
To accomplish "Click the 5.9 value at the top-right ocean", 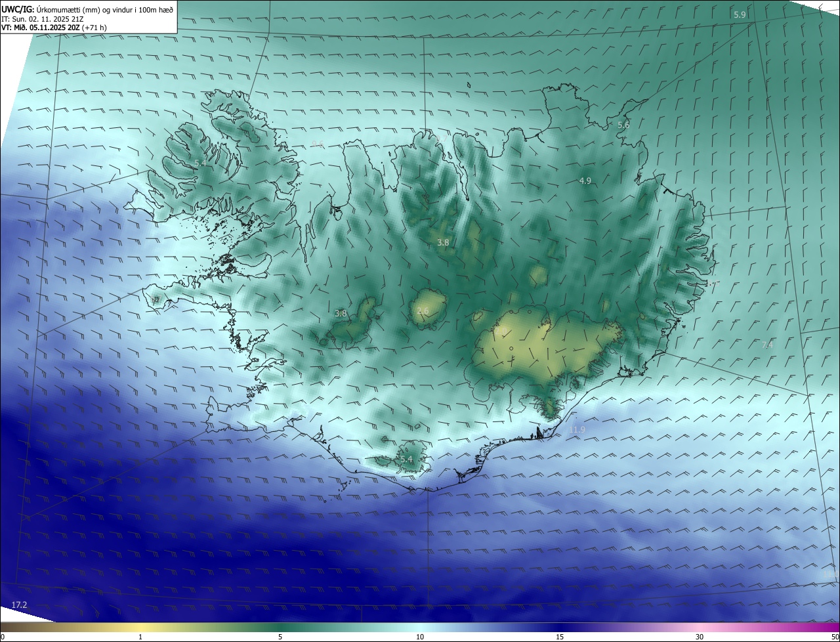I will click(740, 14).
